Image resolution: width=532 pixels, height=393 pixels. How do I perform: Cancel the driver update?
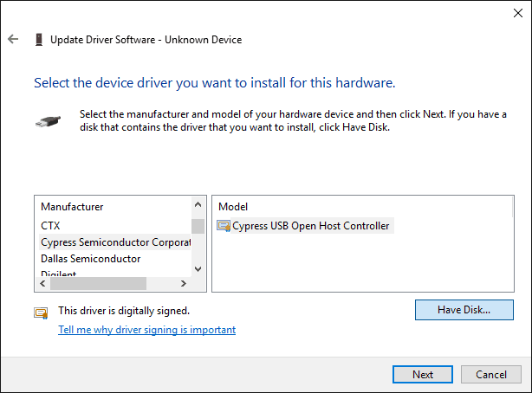(x=491, y=374)
